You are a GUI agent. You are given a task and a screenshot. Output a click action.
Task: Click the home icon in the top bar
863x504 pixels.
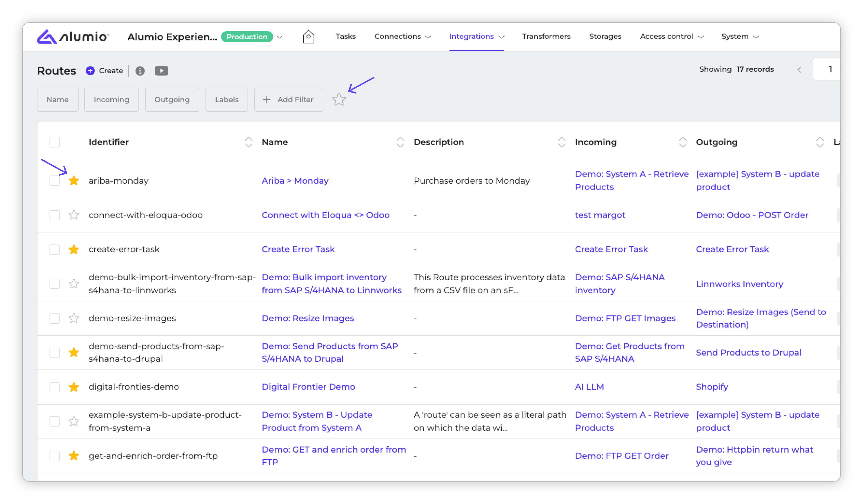pos(308,37)
